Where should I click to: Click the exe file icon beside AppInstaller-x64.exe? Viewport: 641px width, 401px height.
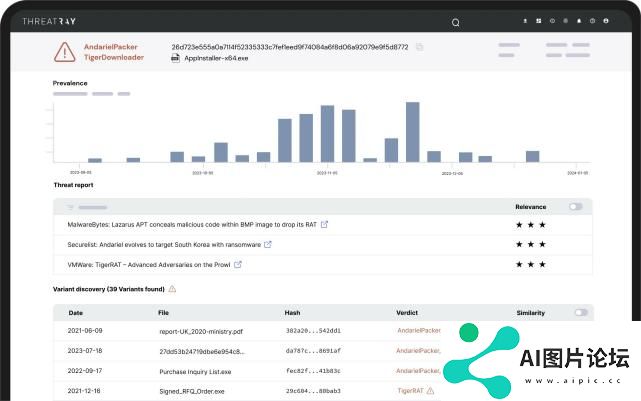(175, 58)
